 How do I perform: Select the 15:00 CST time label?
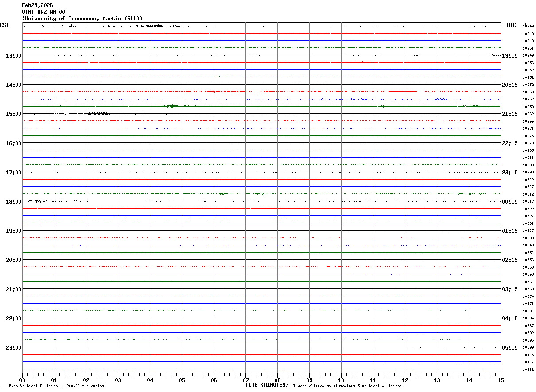point(13,114)
